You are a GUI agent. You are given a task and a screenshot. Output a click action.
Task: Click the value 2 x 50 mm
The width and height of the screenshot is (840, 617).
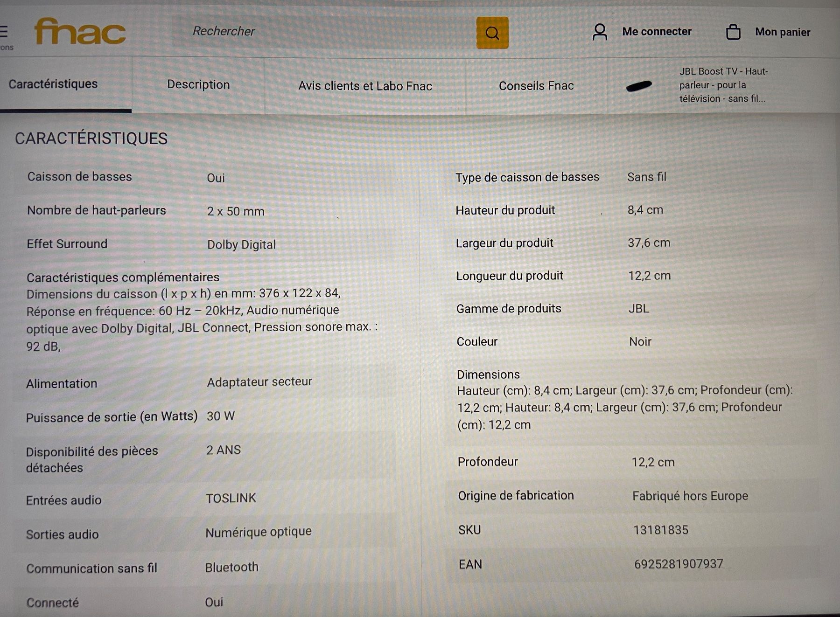pyautogui.click(x=236, y=211)
